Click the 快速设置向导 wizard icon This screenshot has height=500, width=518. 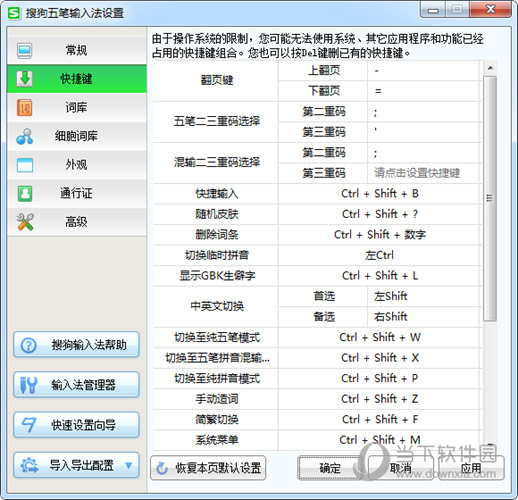(x=29, y=425)
